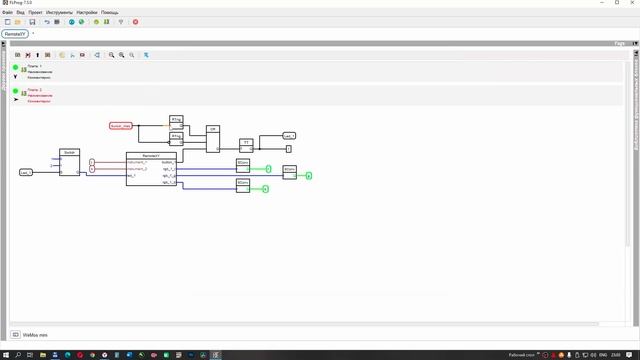Click the new project icon

(x=7, y=22)
